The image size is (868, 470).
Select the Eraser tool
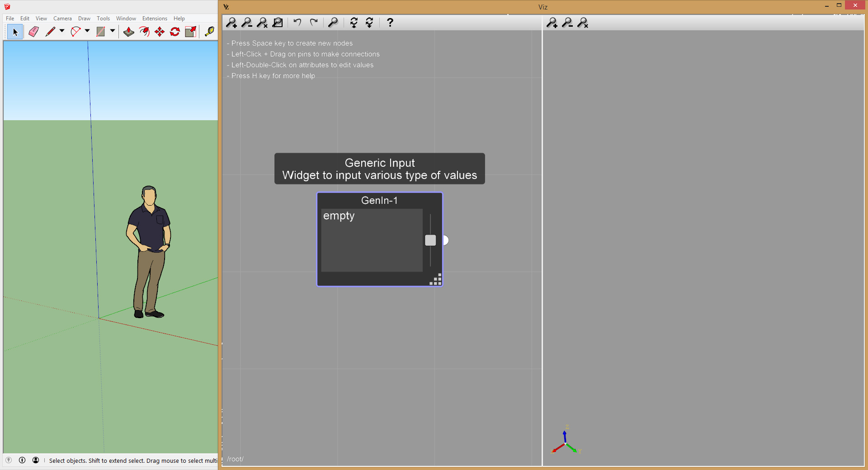point(33,32)
